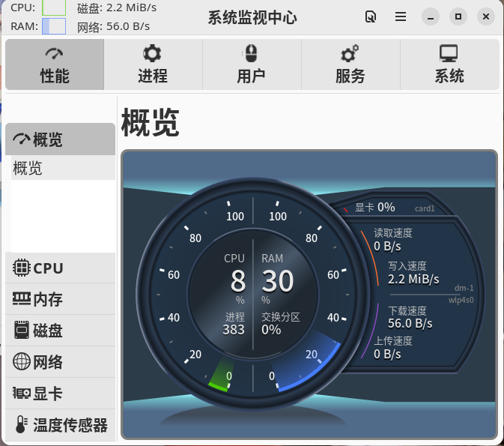This screenshot has height=446, width=504.
Task: Open 磁盘 disk section in sidebar
Action: click(x=60, y=331)
